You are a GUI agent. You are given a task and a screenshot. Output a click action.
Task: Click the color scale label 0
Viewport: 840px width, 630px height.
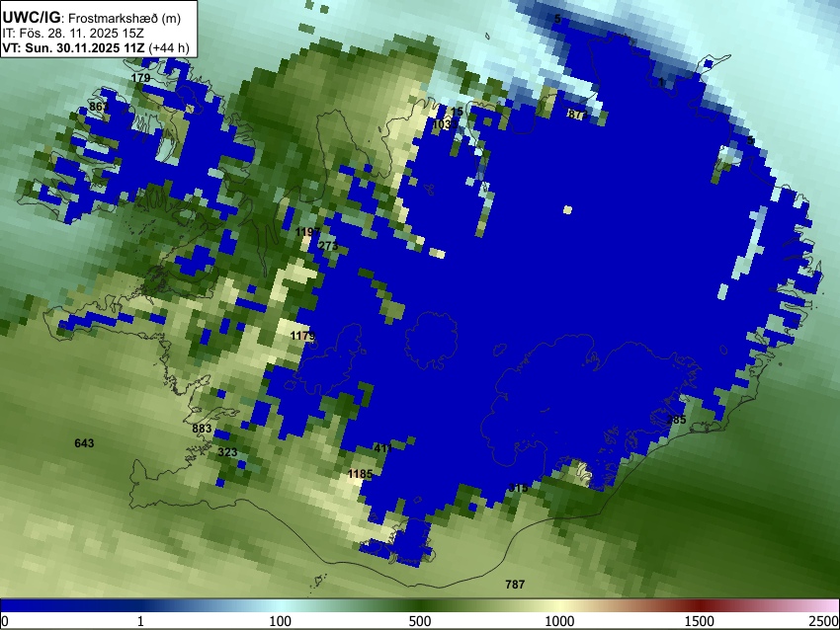[x=5, y=621]
